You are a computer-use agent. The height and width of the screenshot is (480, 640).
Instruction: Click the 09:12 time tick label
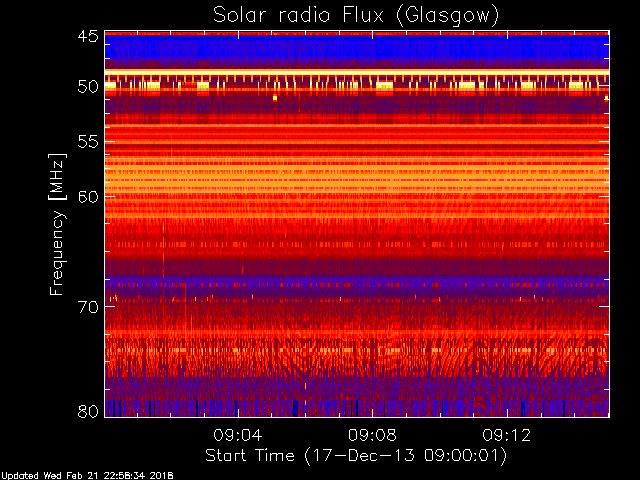[507, 435]
